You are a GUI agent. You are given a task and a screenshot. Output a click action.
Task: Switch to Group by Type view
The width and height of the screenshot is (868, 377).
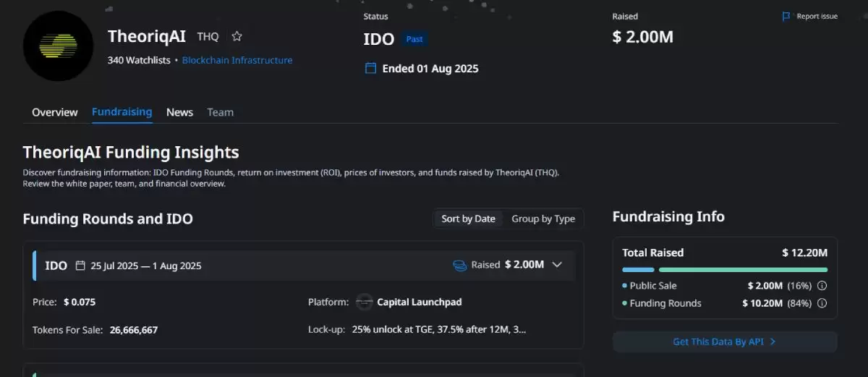pos(543,219)
